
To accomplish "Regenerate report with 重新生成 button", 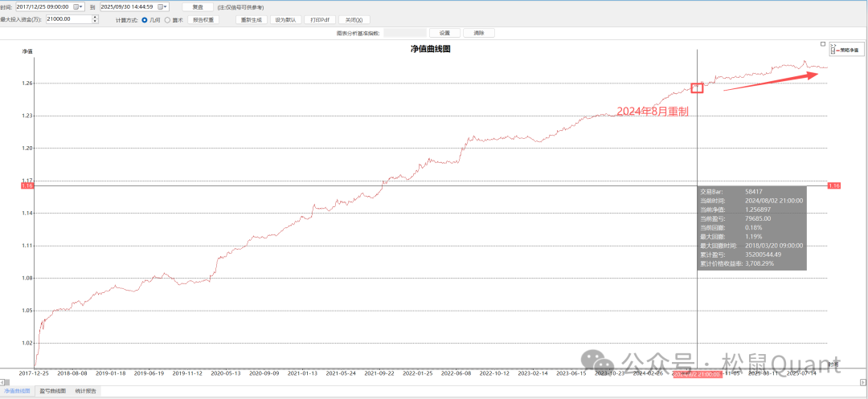I will [252, 19].
